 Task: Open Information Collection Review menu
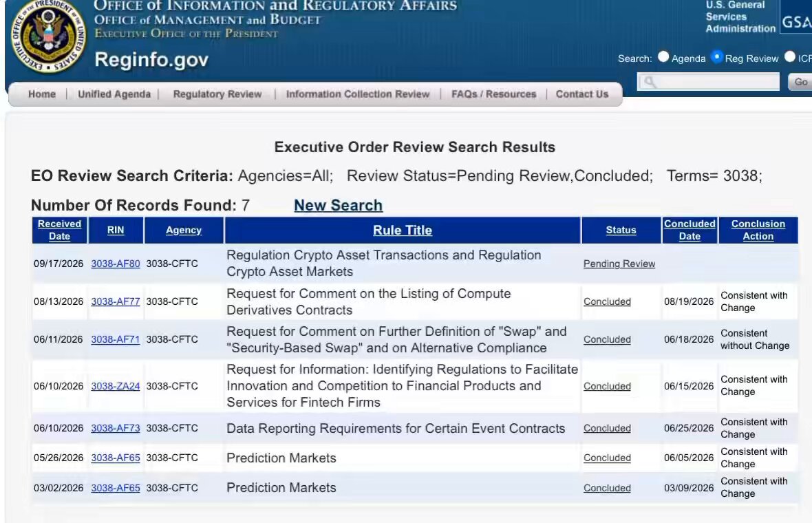358,94
